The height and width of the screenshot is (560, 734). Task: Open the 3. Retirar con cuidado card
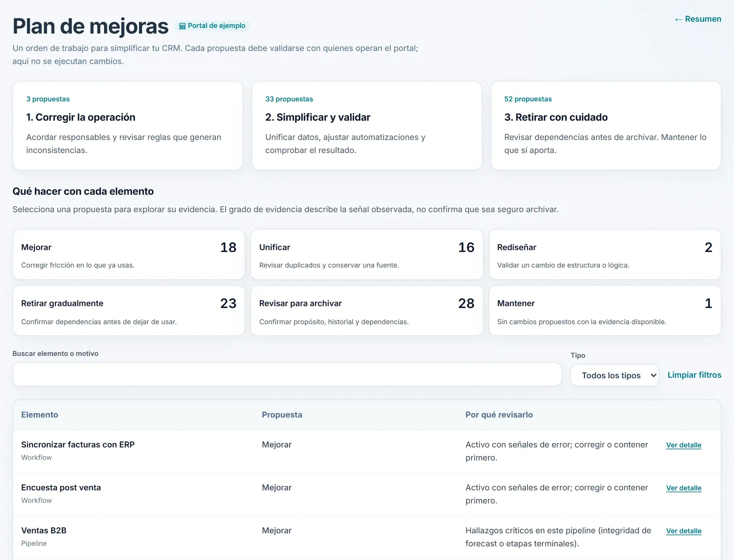606,126
